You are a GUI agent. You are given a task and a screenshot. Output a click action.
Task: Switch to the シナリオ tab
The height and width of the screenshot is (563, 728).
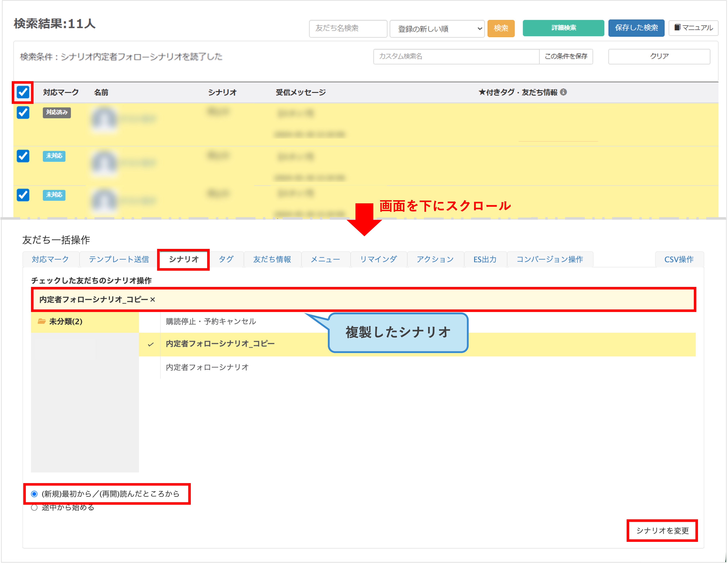click(x=184, y=259)
